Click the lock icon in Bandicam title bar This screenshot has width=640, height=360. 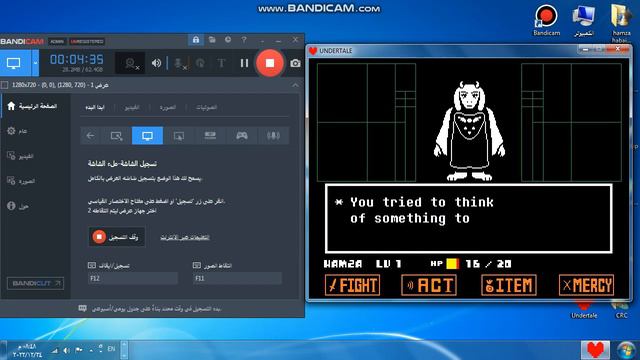click(x=196, y=40)
